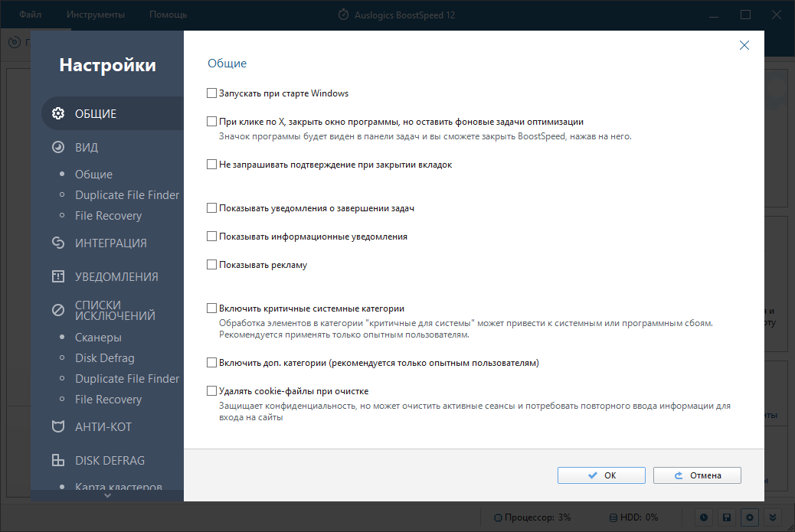Toggle При клике по X background tasks checkbox
The height and width of the screenshot is (532, 795).
click(212, 122)
